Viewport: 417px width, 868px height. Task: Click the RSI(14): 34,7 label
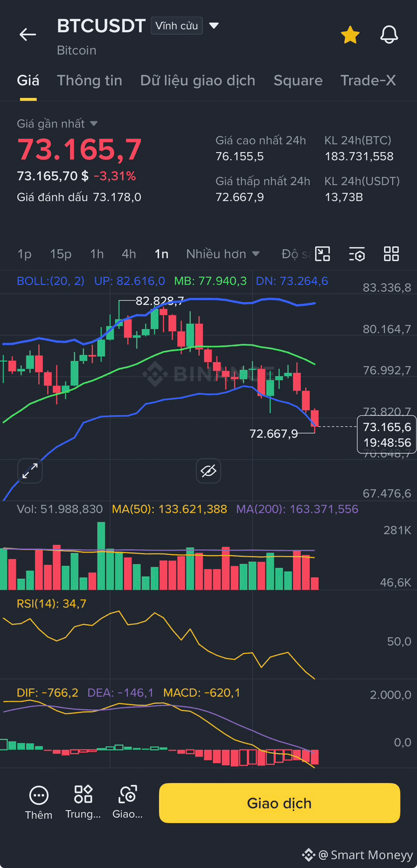[51, 604]
